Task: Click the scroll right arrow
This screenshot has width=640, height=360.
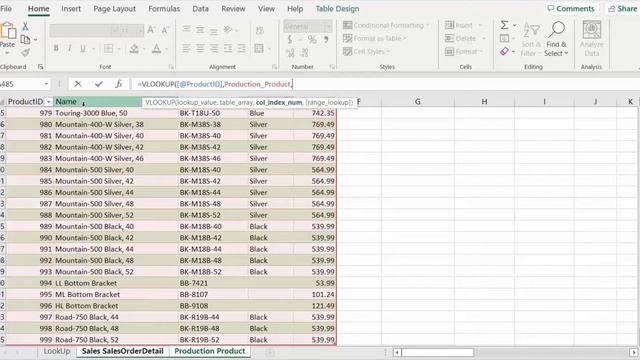Action: [633, 352]
